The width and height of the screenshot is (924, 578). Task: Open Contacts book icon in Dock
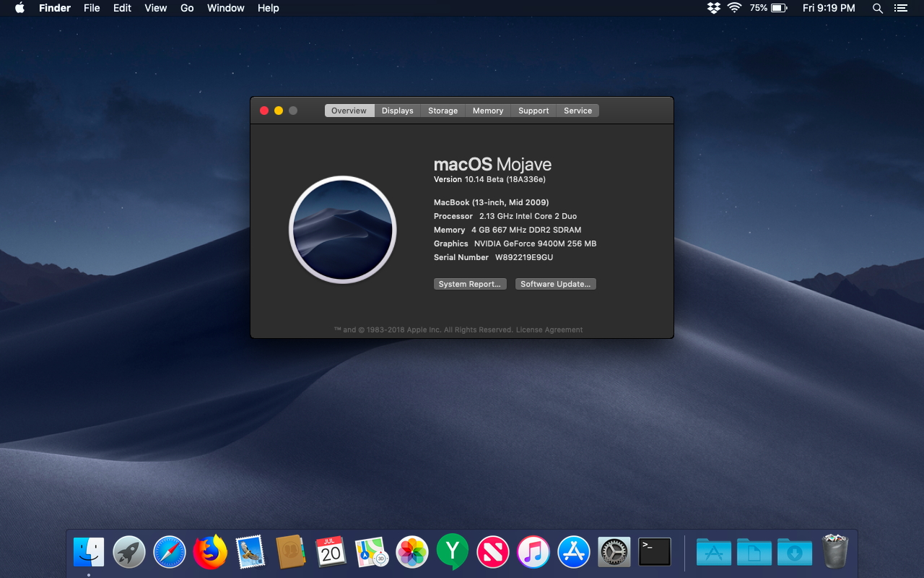coord(291,553)
